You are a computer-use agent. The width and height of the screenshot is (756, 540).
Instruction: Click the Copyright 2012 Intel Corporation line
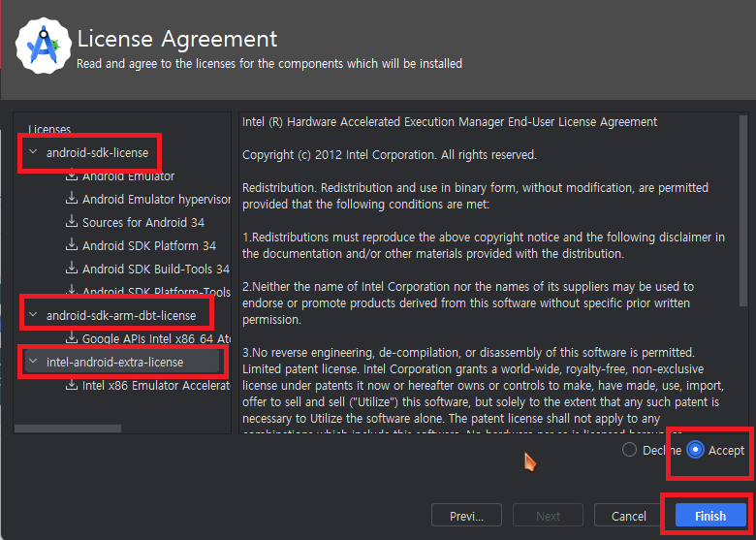point(389,155)
